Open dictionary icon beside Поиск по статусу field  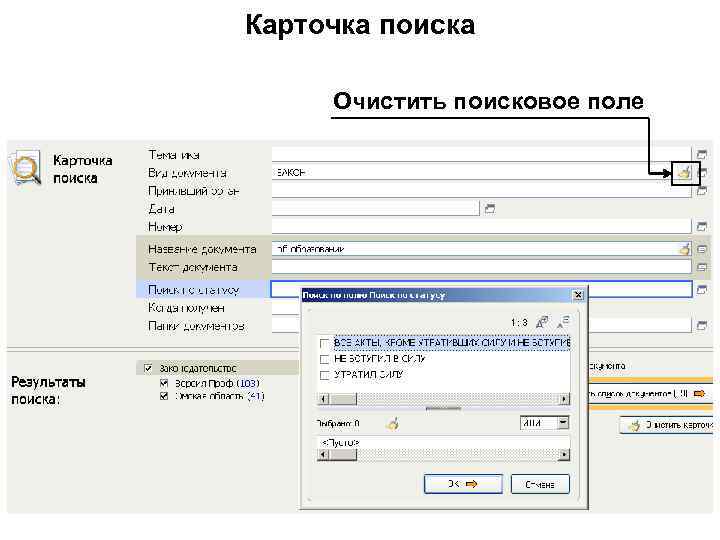click(x=702, y=290)
